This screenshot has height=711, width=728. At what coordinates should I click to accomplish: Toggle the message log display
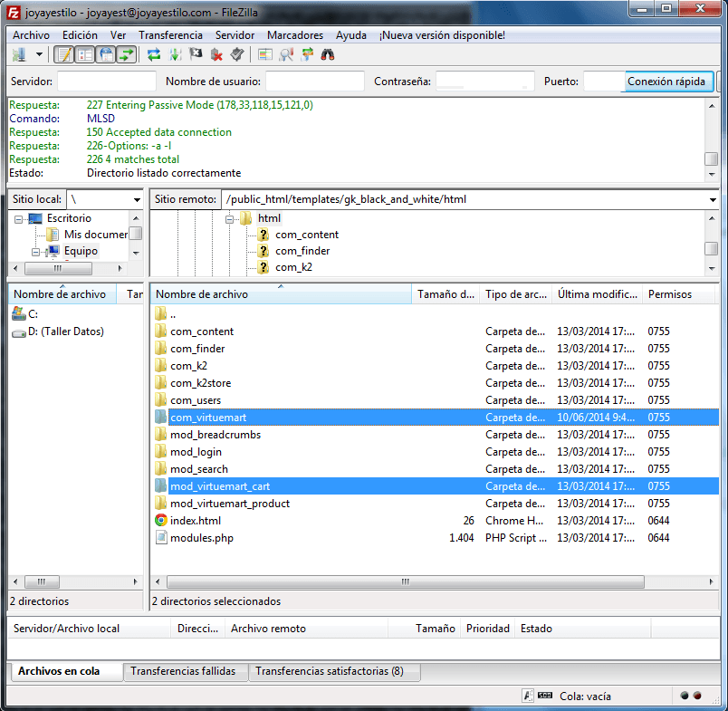[x=64, y=55]
